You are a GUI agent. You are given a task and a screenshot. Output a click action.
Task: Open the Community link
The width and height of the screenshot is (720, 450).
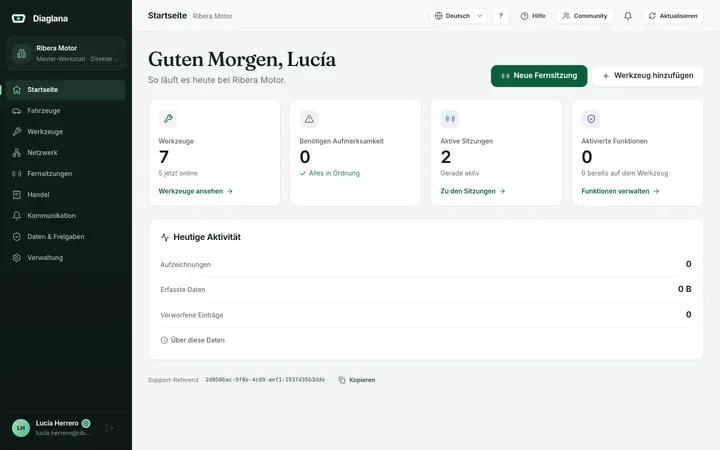coord(585,16)
